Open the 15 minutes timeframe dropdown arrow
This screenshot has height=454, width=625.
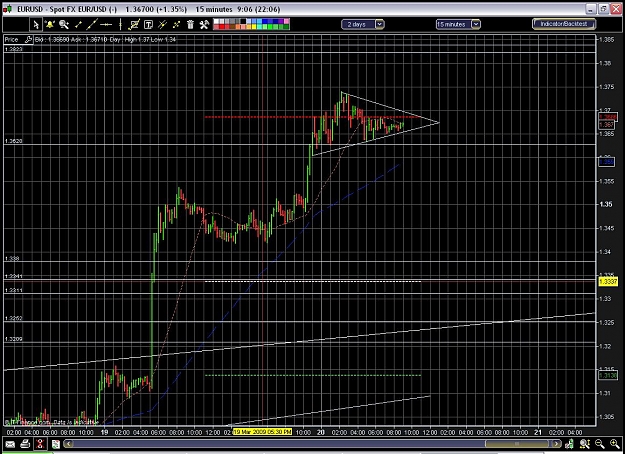[476, 24]
